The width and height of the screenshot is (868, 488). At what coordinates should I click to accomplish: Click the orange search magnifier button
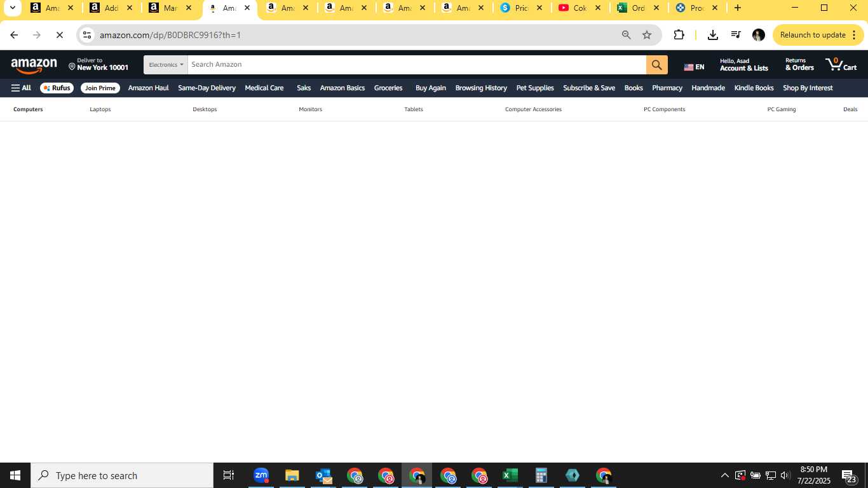point(657,65)
